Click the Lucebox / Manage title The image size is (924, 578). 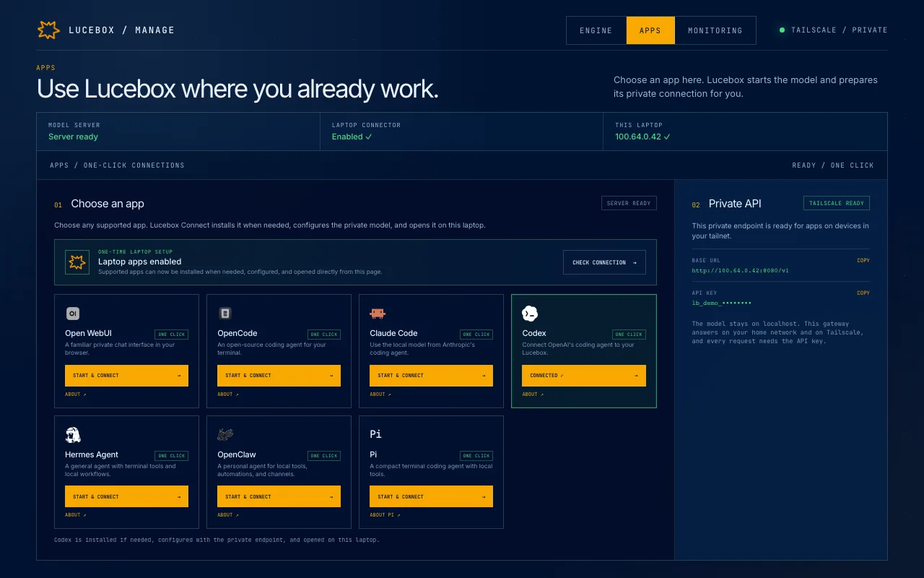[121, 30]
